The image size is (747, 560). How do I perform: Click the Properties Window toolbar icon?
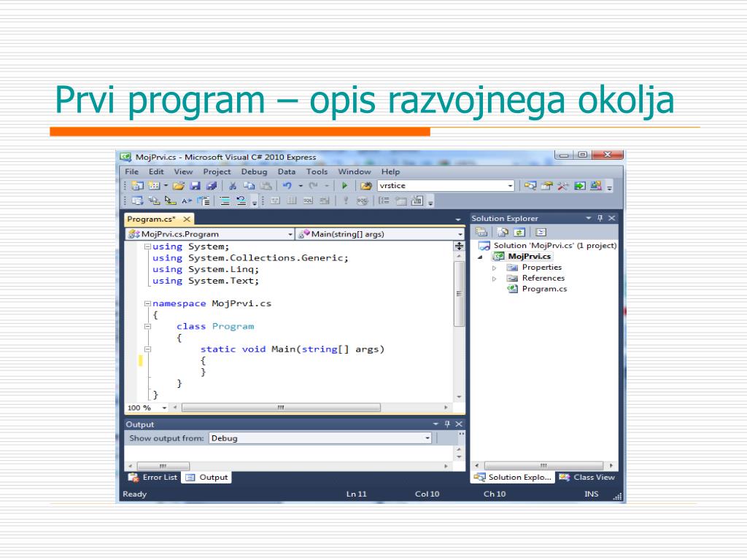coord(546,186)
